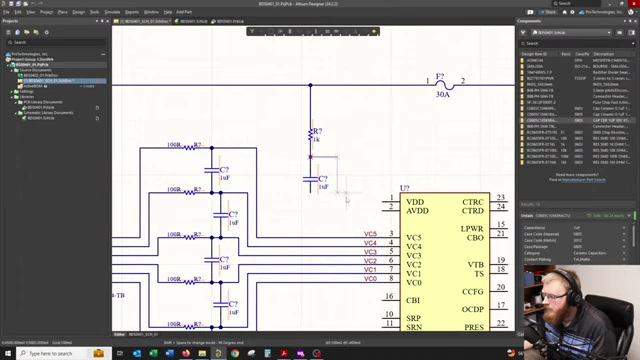The image size is (640, 360).
Task: Pin the Projects panel with the pin icon
Action: coord(102,21)
